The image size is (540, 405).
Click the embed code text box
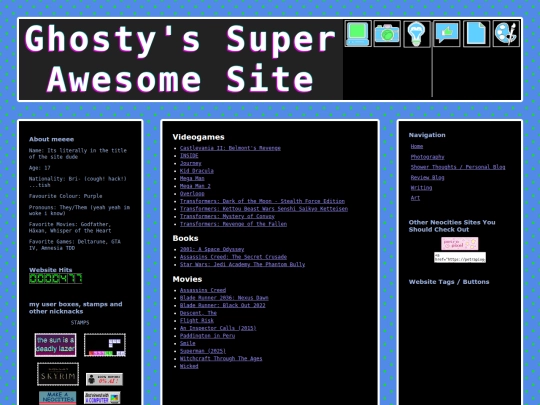coord(460,257)
